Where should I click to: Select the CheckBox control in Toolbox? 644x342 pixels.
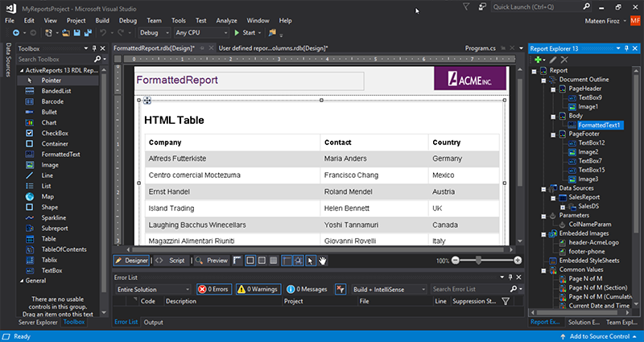[55, 134]
